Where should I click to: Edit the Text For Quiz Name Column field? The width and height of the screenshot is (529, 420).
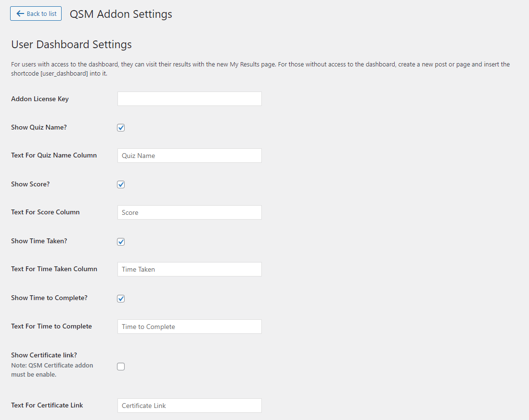pos(190,156)
